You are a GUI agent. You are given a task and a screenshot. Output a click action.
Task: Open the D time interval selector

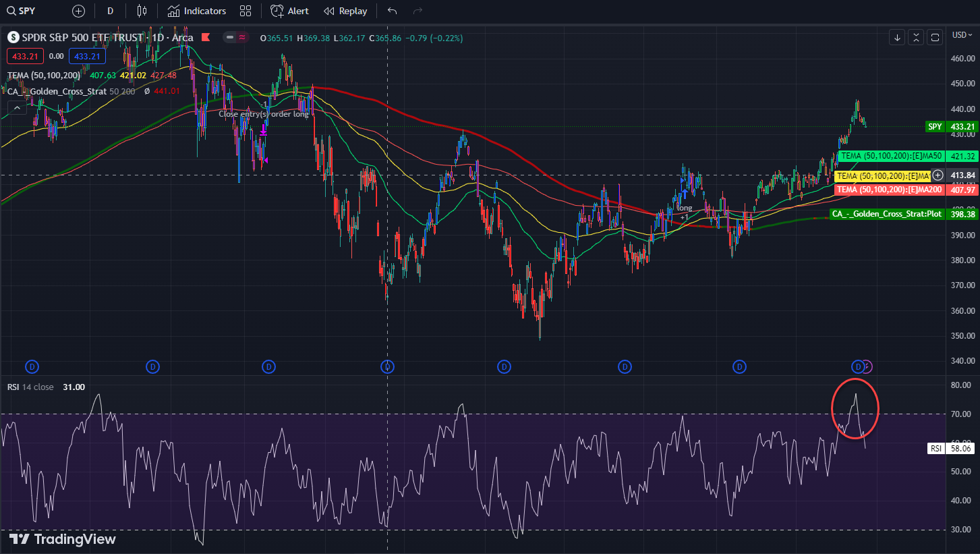click(x=110, y=11)
